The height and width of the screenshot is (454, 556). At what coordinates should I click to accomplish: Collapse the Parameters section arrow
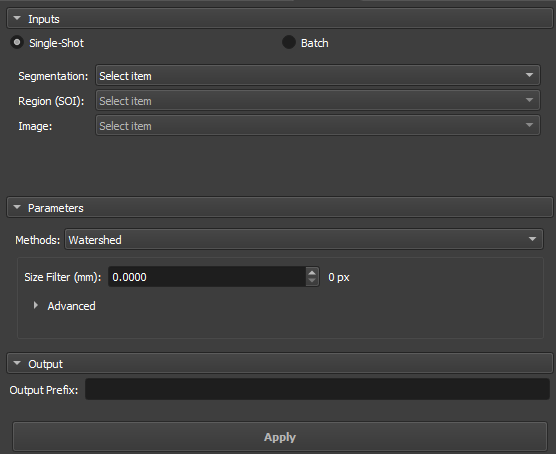(x=17, y=207)
